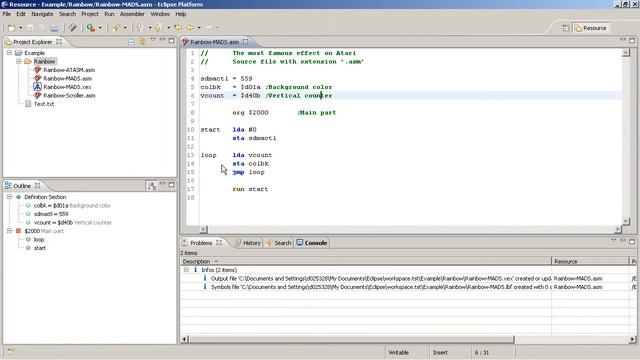Click the editor vertical scrollbar down arrow
This screenshot has height=360, width=640.
tap(626, 221)
